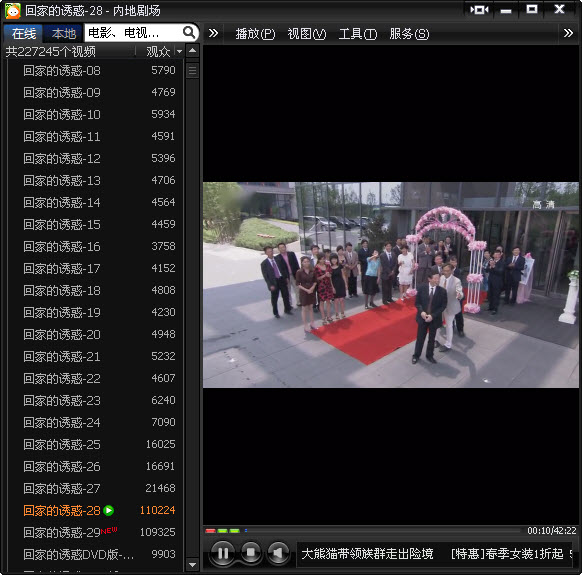Screen dimensions: 582x575
Task: Open the 观众 column sort dropdown arrow
Action: pos(179,51)
